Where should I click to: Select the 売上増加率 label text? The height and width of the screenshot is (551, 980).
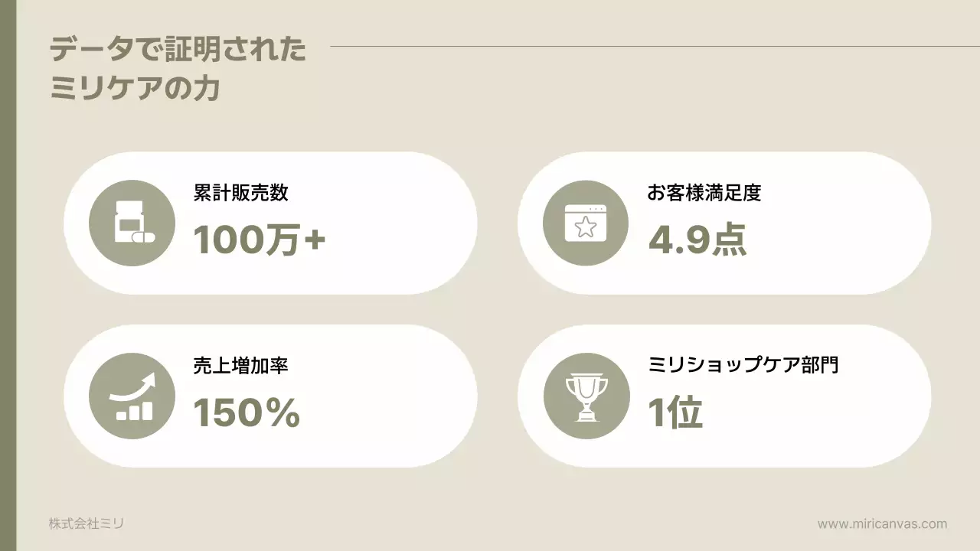pos(240,366)
